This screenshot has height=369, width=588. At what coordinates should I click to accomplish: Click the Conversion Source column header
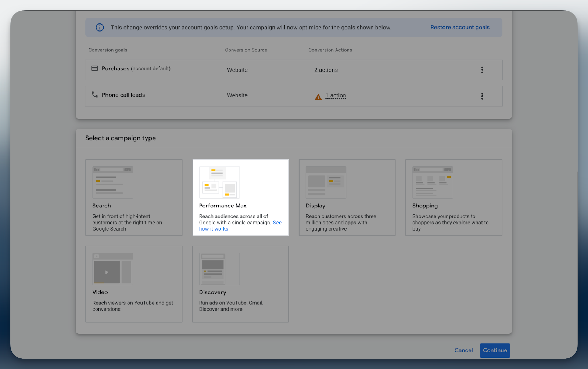click(x=246, y=50)
